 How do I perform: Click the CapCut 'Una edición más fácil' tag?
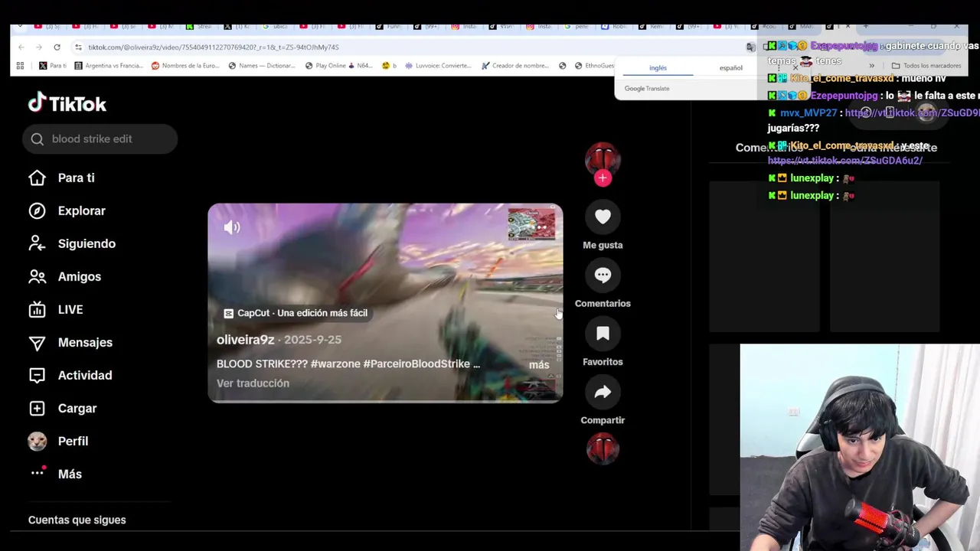tap(296, 313)
